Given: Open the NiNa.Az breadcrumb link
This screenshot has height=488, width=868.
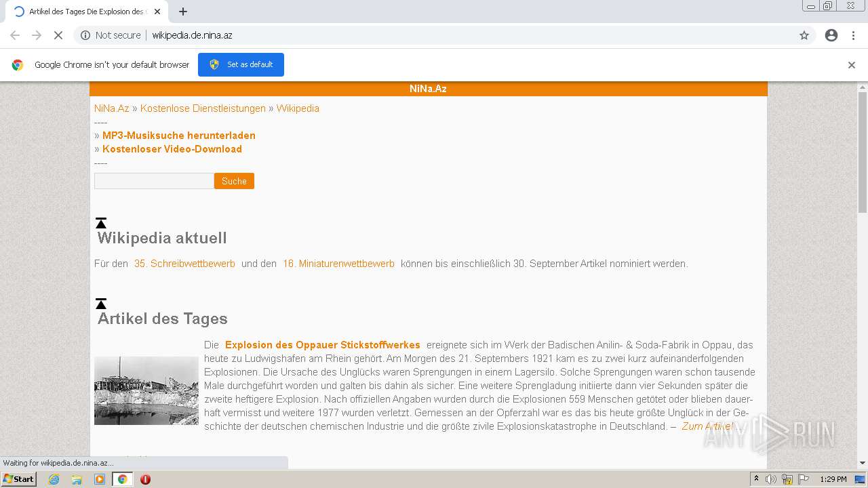Looking at the screenshot, I should pyautogui.click(x=112, y=108).
